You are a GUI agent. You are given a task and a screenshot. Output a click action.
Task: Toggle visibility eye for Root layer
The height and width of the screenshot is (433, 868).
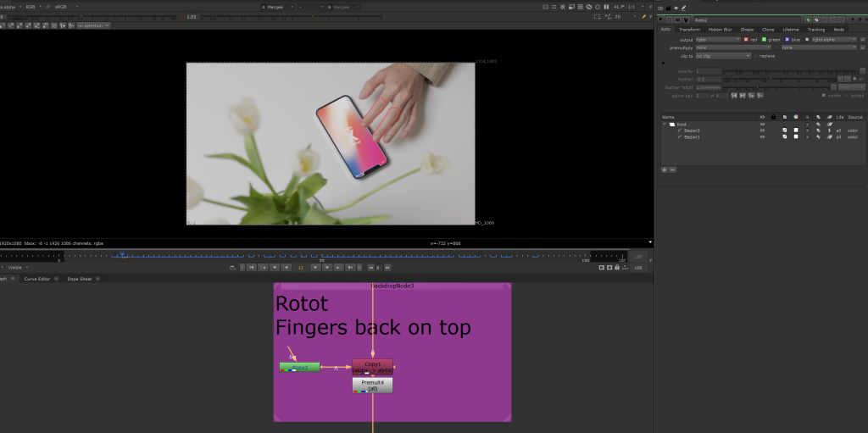tap(762, 124)
